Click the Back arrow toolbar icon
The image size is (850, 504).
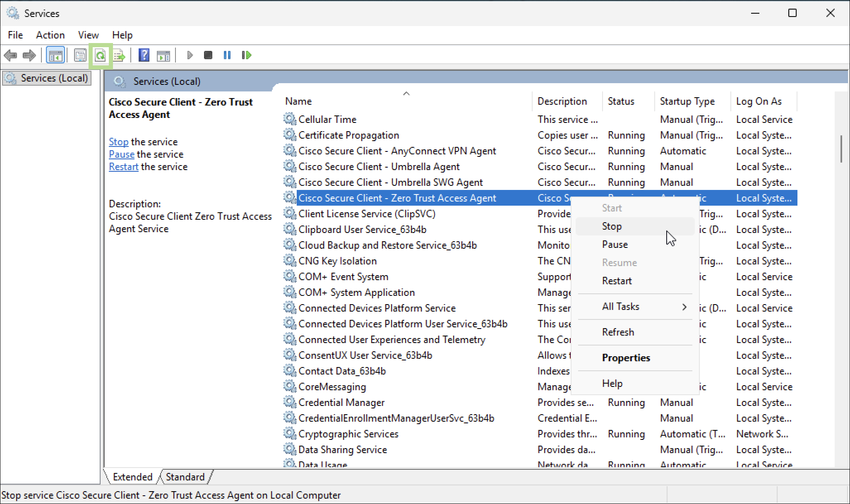click(10, 55)
